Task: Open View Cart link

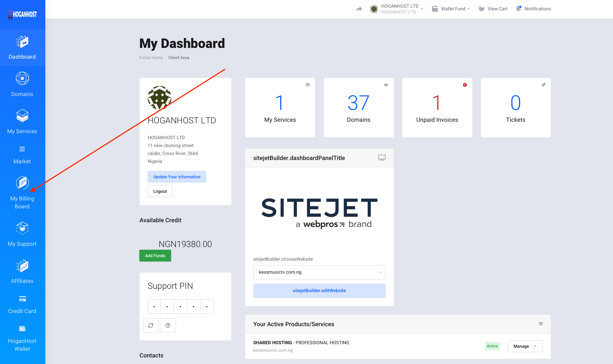Action: (497, 9)
